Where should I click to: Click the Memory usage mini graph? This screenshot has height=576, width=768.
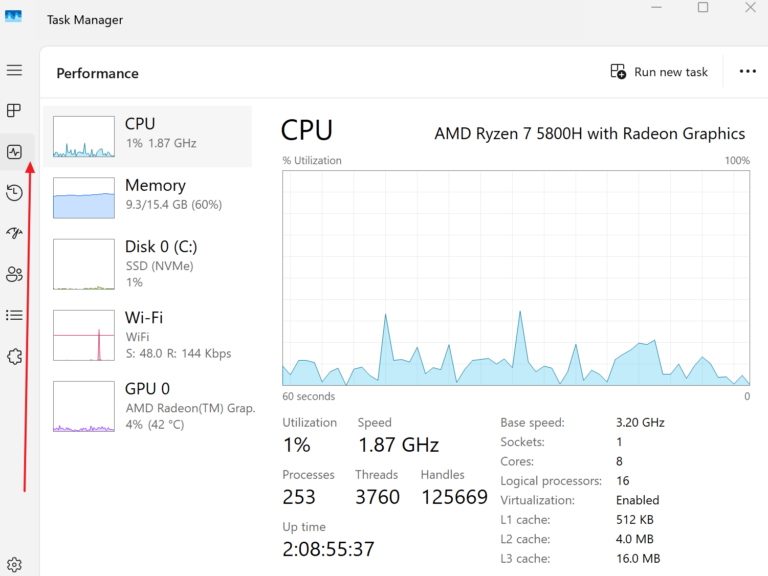click(83, 198)
